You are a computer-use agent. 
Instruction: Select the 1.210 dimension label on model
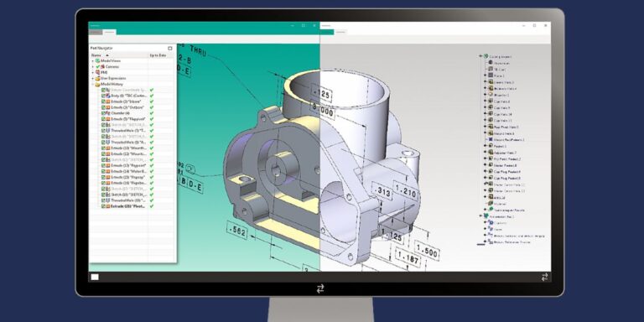point(405,191)
